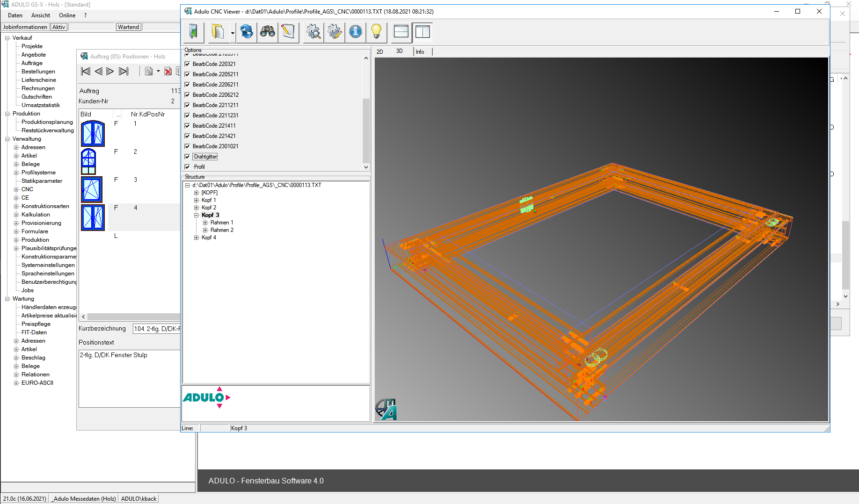Open the Ansicht menu
The image size is (859, 504).
41,15
